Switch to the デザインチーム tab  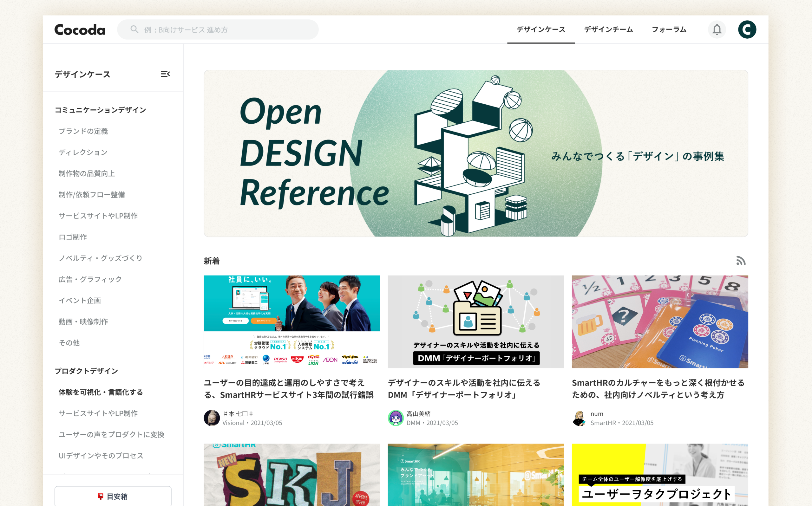coord(608,29)
